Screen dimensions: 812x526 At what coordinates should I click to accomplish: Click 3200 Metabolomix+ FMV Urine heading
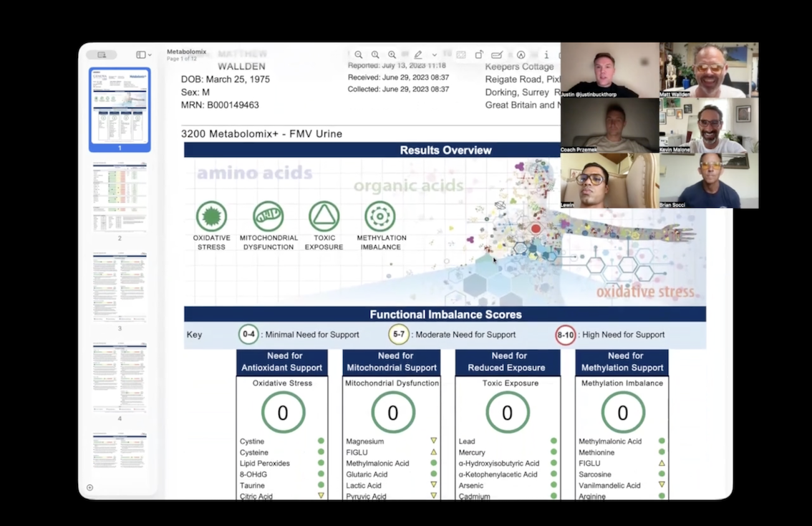[261, 134]
